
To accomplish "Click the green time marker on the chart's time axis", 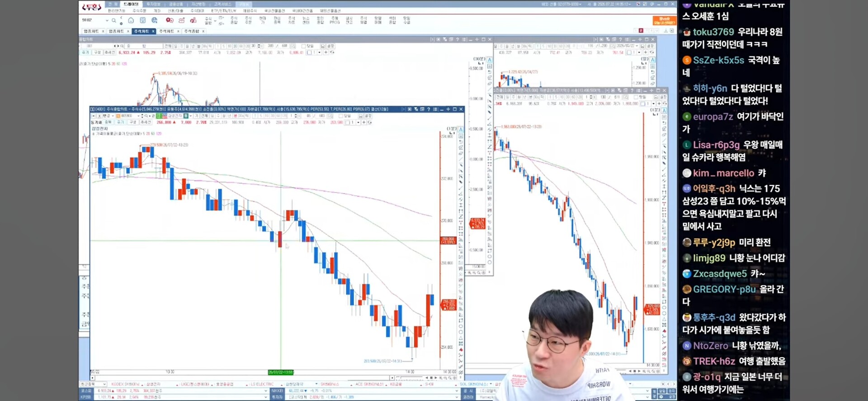I will [281, 372].
